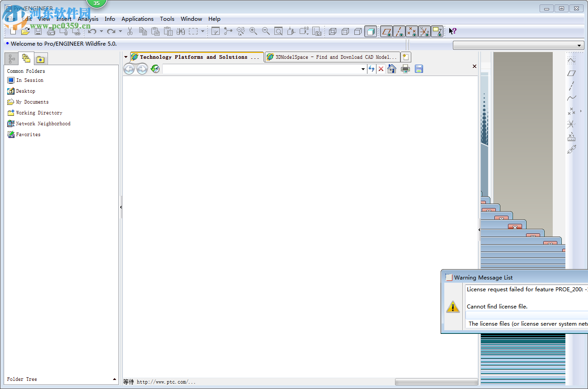Click the Cut scissors icon
588x389 pixels.
[130, 31]
